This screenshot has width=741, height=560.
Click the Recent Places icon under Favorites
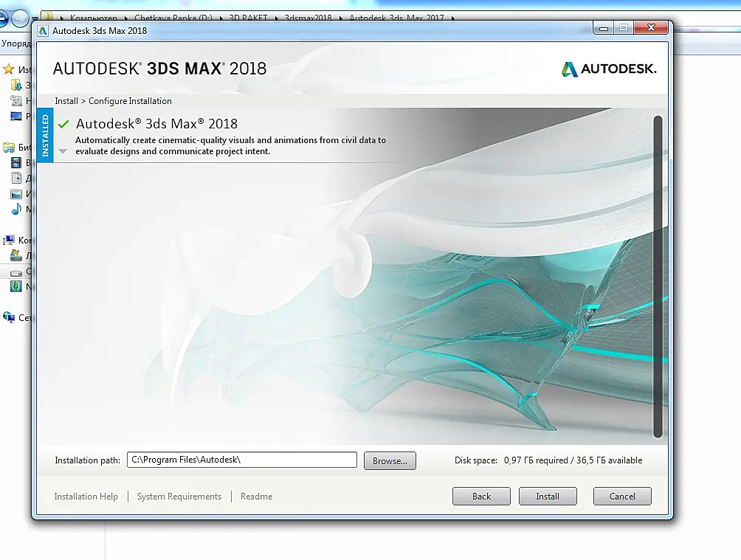[16, 100]
